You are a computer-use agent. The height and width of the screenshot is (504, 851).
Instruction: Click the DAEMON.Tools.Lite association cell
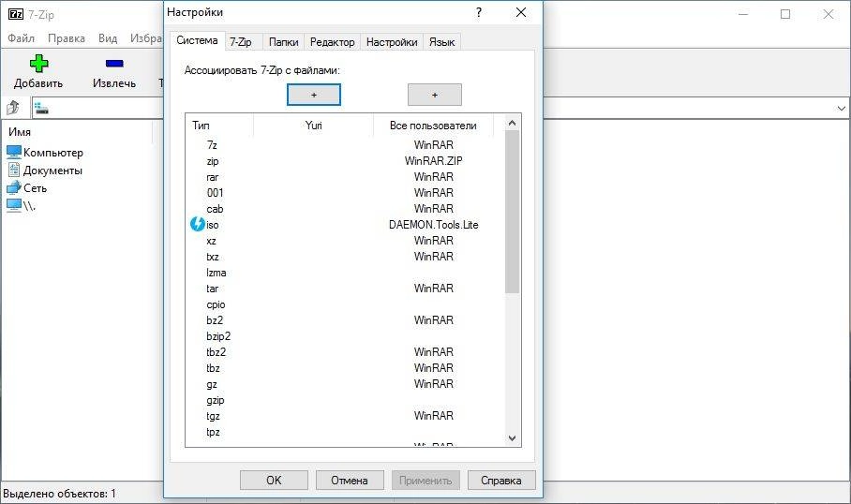[x=434, y=225]
